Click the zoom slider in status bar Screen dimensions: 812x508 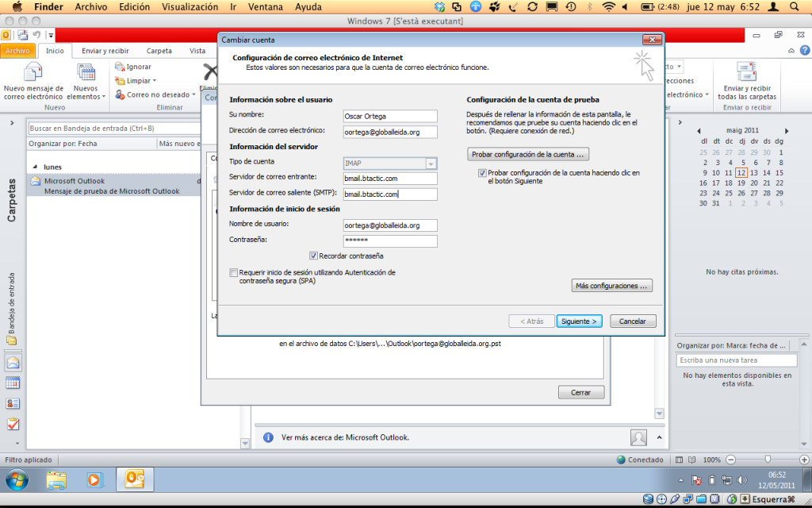768,460
